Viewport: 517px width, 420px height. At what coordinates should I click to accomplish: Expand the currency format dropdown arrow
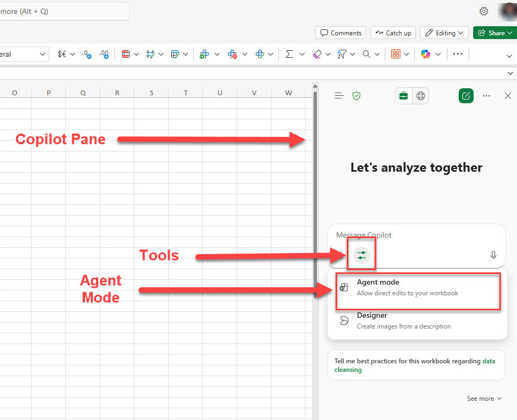coord(73,54)
